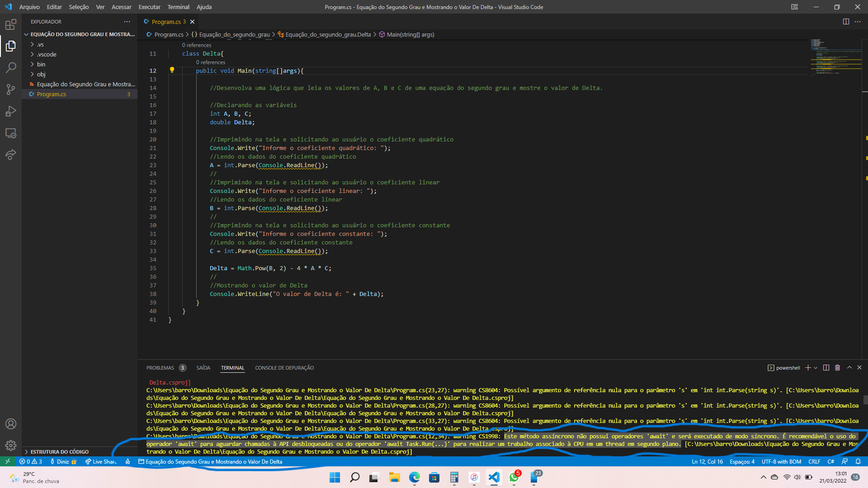Open the Extensions view in activity bar

tap(11, 24)
